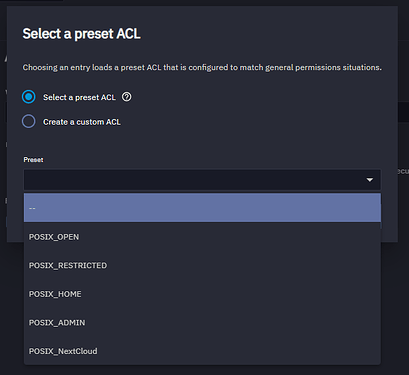The width and height of the screenshot is (409, 375).
Task: Click the Choosing an entry description text
Action: pyautogui.click(x=202, y=67)
